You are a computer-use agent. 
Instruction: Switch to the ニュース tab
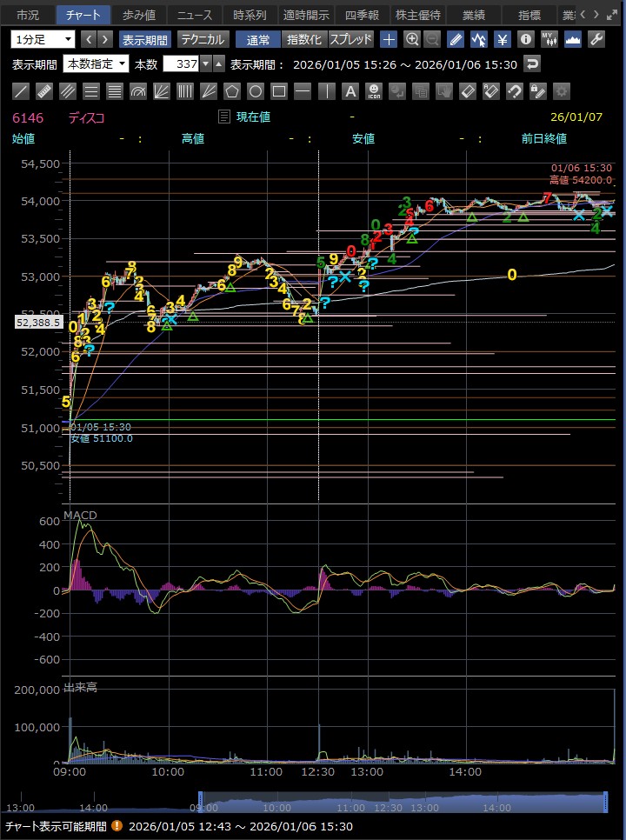[x=193, y=15]
